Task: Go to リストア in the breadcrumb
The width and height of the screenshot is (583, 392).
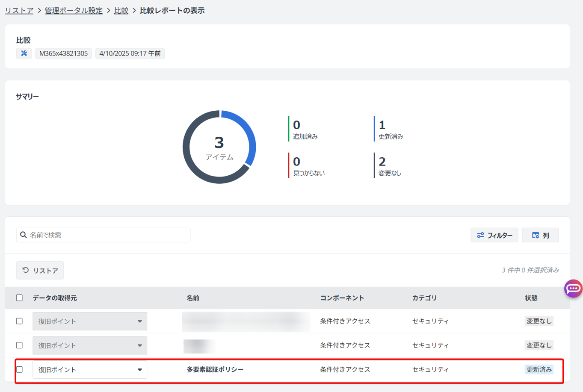Action: click(19, 11)
